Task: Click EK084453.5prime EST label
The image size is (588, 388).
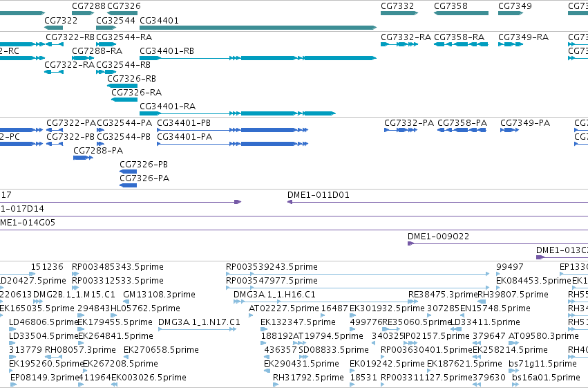Action: click(x=533, y=281)
